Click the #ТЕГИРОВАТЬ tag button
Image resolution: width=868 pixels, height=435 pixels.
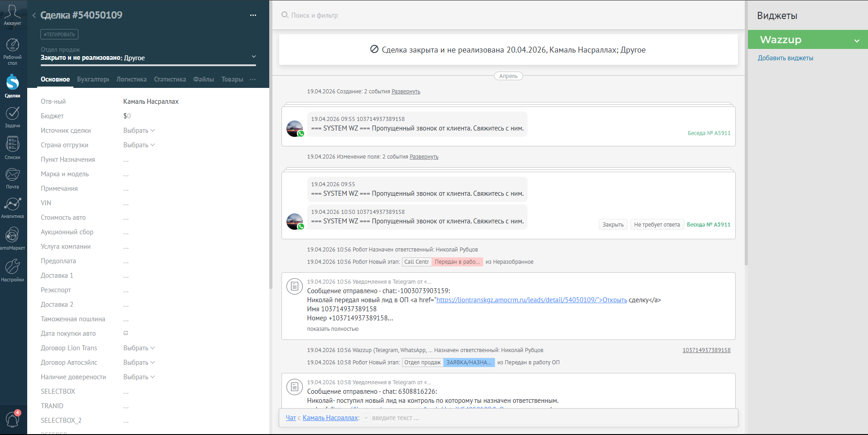[x=59, y=34]
